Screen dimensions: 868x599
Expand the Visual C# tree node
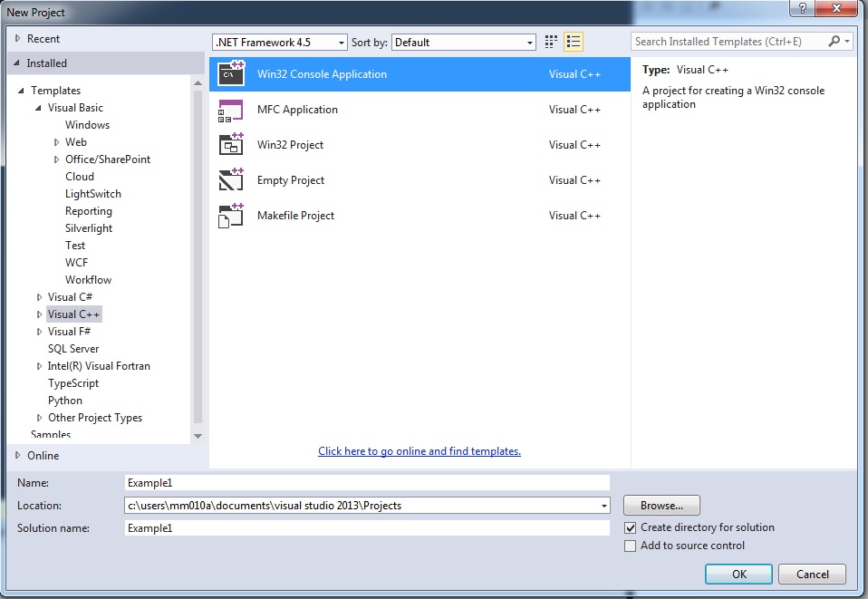click(x=39, y=297)
